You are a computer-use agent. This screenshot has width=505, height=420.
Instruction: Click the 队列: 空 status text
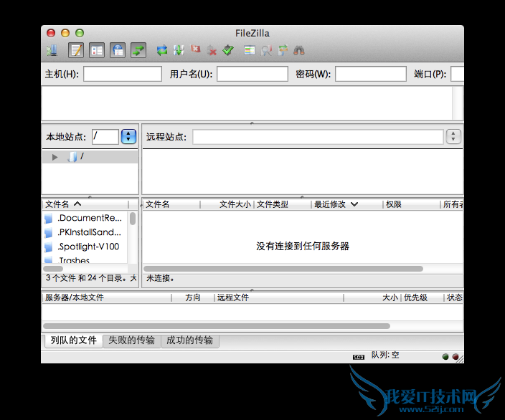click(385, 355)
